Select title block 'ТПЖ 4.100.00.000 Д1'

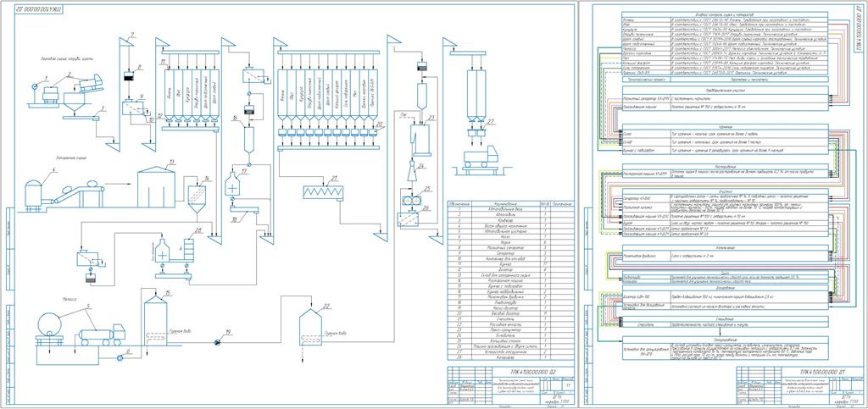[x=801, y=386]
